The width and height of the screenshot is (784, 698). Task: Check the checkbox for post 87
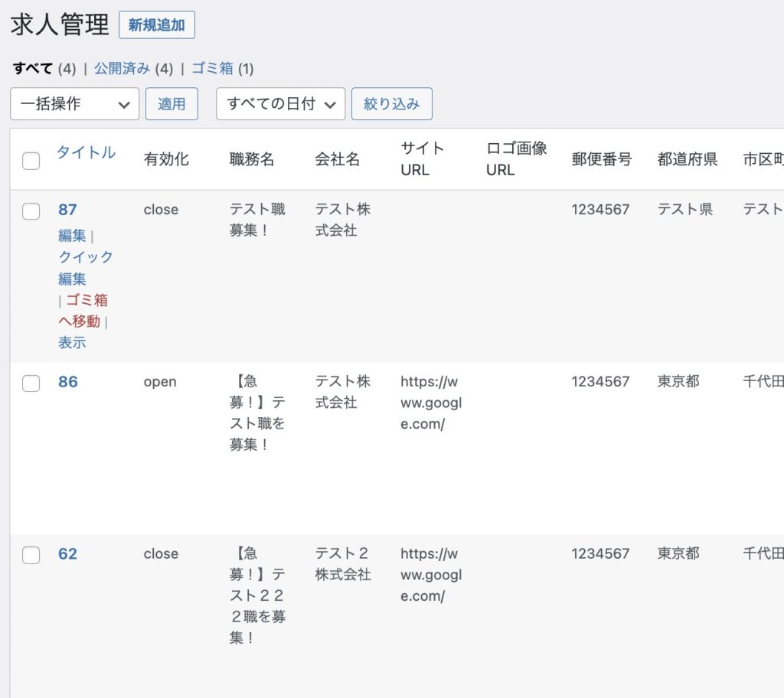(31, 212)
